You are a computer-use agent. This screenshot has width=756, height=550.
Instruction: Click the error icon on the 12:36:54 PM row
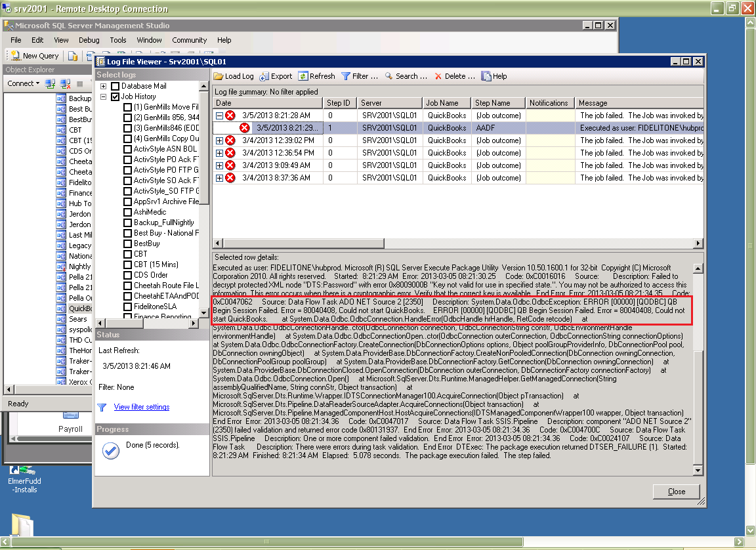[230, 153]
